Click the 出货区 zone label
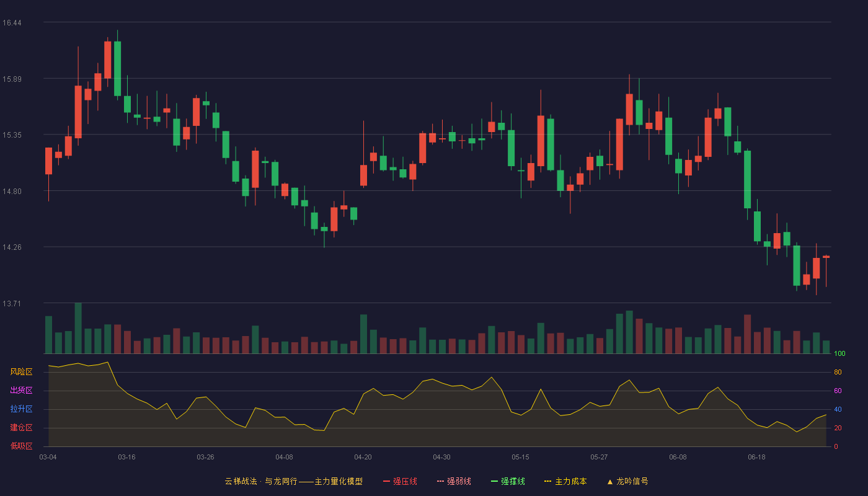This screenshot has height=496, width=868. pos(21,391)
